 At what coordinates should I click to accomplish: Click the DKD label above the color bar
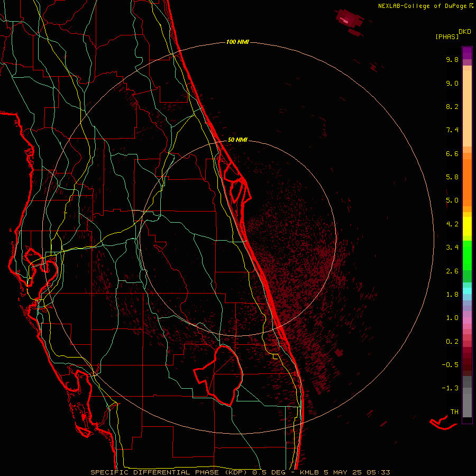pyautogui.click(x=465, y=32)
